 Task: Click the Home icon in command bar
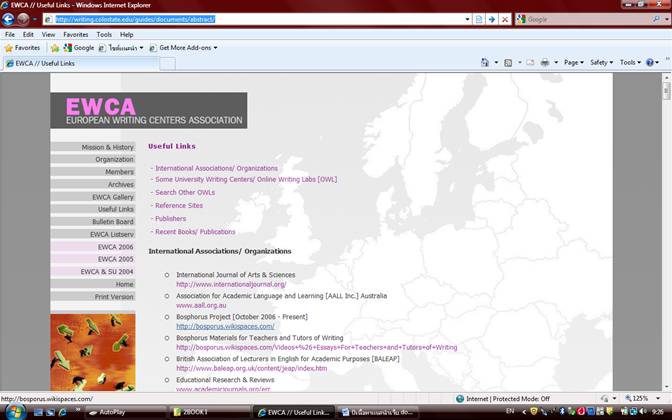click(485, 63)
